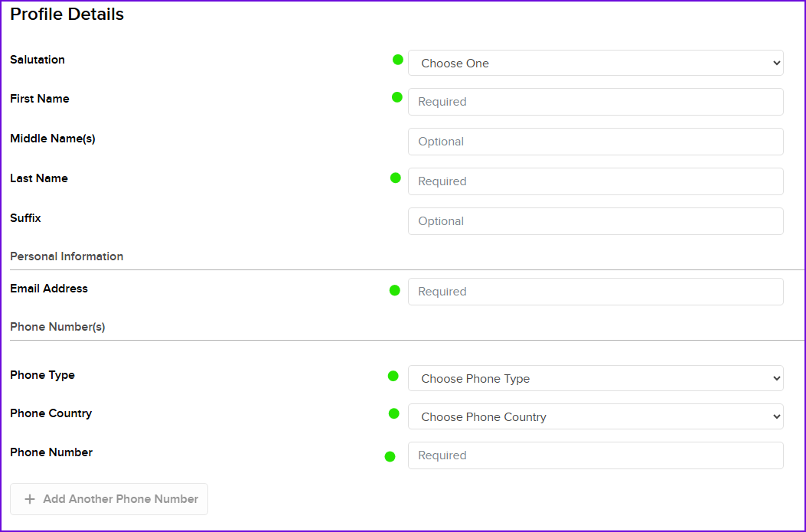Click the green dot beside Phone Country

pyautogui.click(x=393, y=414)
